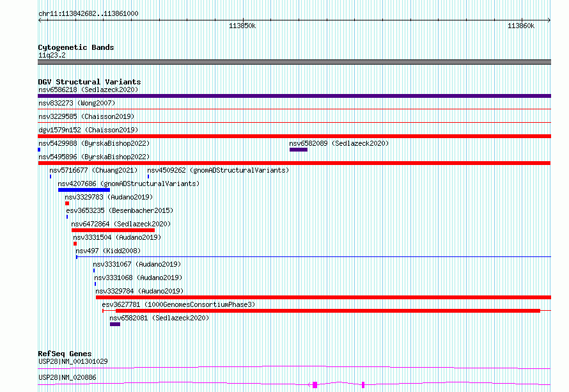Click the small magenta USP28 exon near center
This screenshot has width=569, height=392.
pyautogui.click(x=363, y=385)
